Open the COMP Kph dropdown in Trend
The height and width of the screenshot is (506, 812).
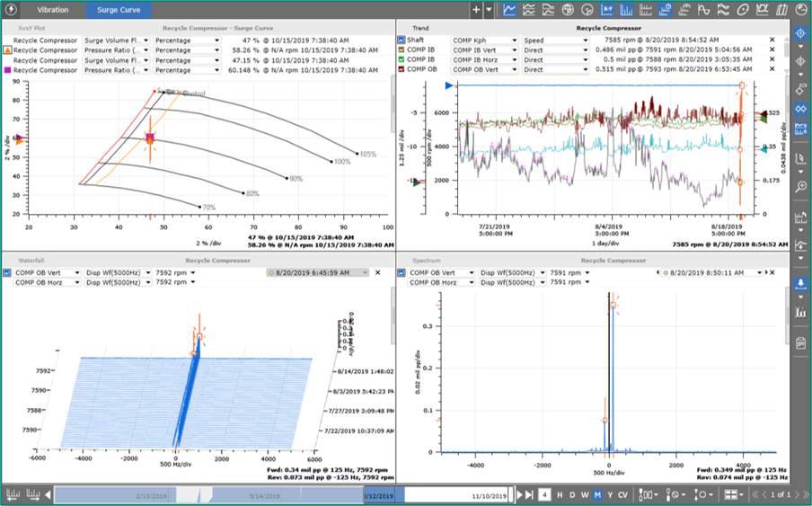pos(484,40)
